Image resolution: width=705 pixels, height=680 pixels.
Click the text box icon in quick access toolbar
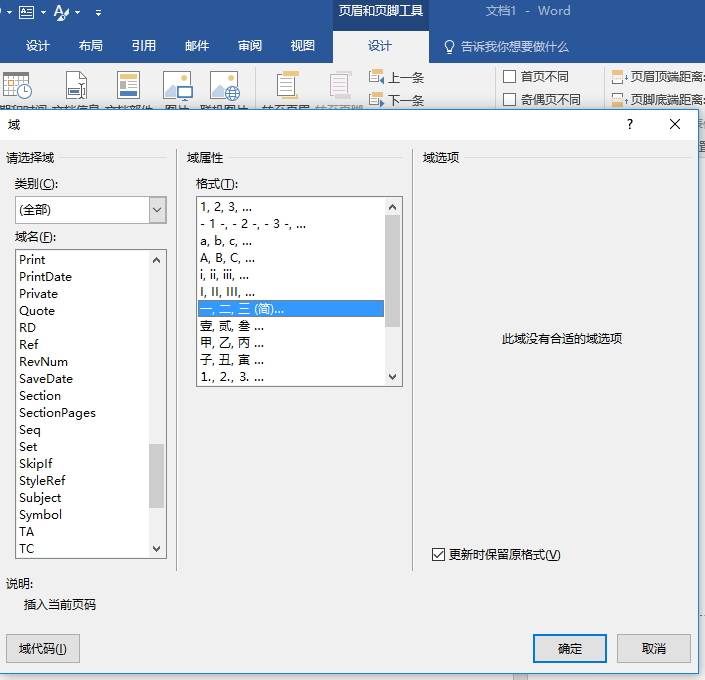click(26, 12)
